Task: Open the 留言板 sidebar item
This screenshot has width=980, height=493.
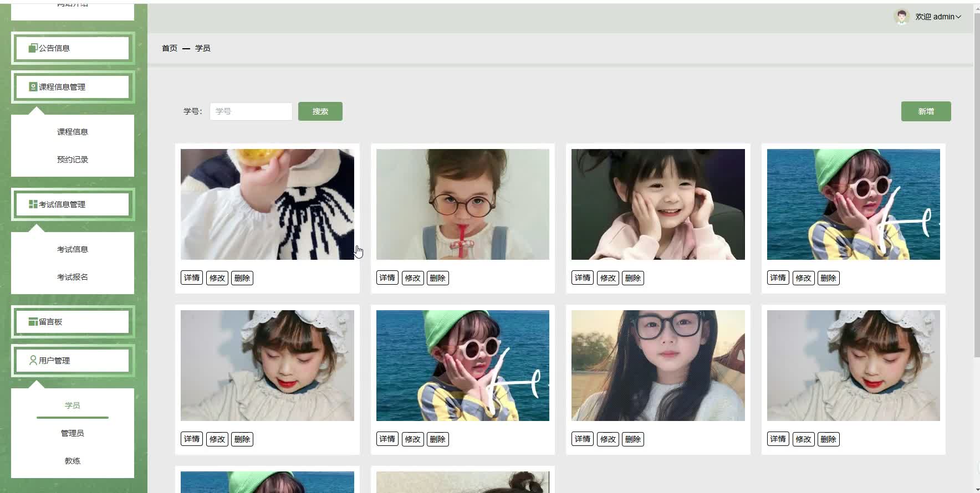Action: coord(73,322)
